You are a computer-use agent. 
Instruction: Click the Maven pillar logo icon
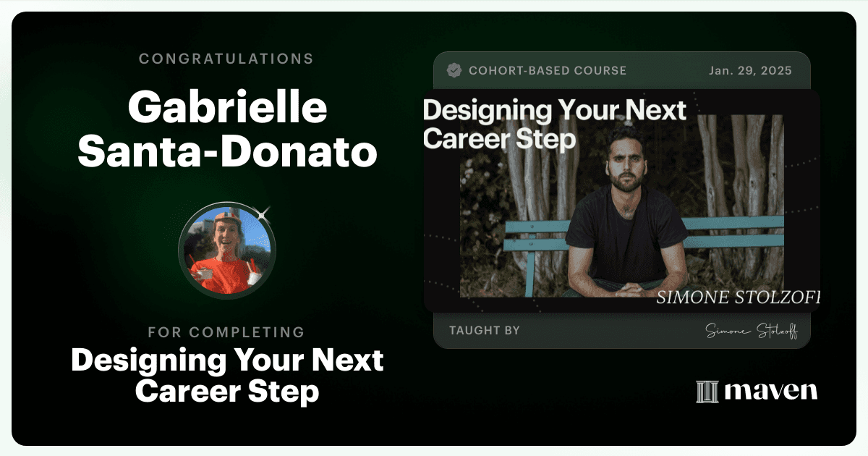(707, 392)
